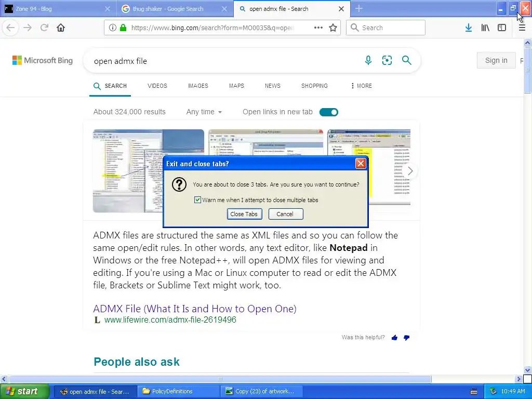Show site information icon in address bar
Viewport: 532px width, 399px height.
[113, 28]
